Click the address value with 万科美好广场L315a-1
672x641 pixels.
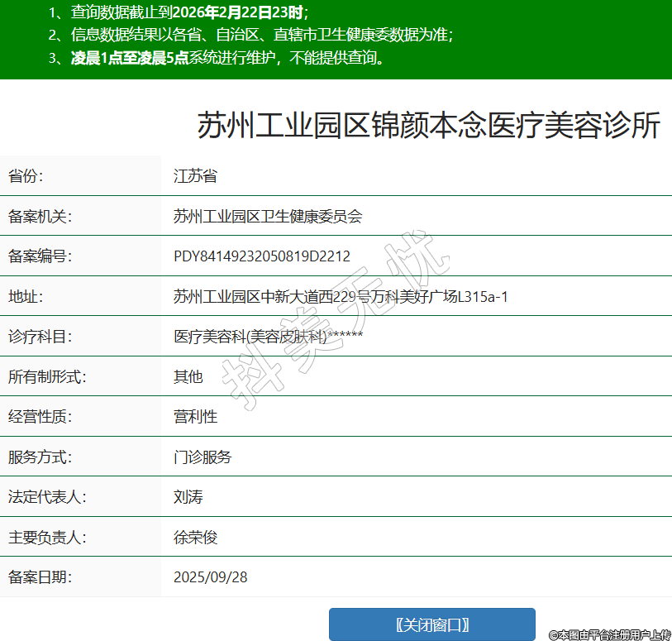pyautogui.click(x=341, y=297)
